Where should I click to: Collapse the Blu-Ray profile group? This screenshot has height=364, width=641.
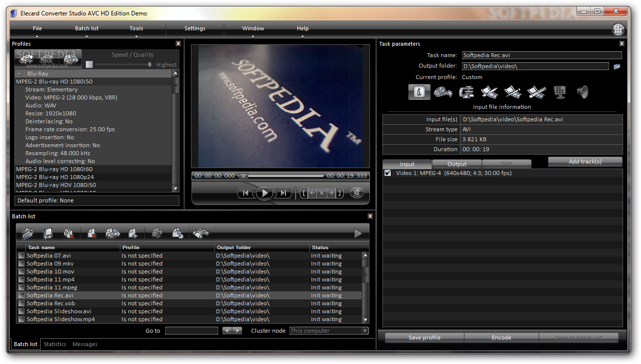20,74
